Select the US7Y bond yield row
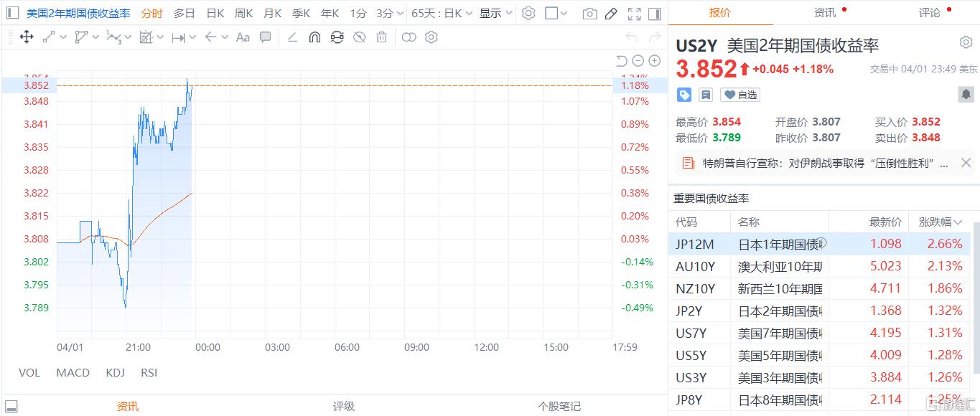The image size is (980, 416). point(818,333)
